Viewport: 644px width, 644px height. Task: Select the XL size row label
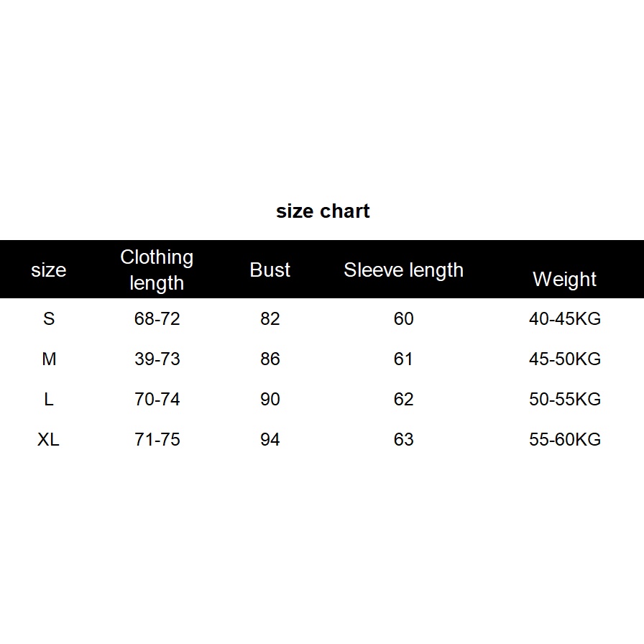[48, 439]
